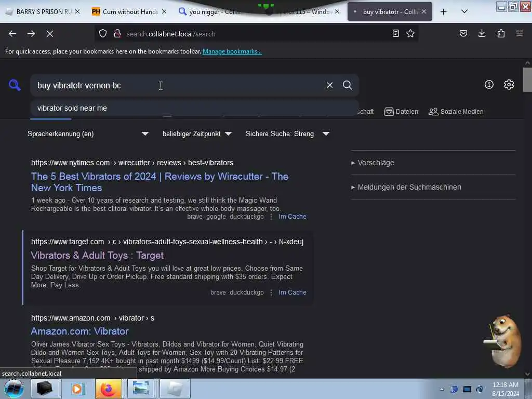Viewport: 532px width, 399px height.
Task: Switch to the Soziale Medien search category
Action: (x=456, y=112)
